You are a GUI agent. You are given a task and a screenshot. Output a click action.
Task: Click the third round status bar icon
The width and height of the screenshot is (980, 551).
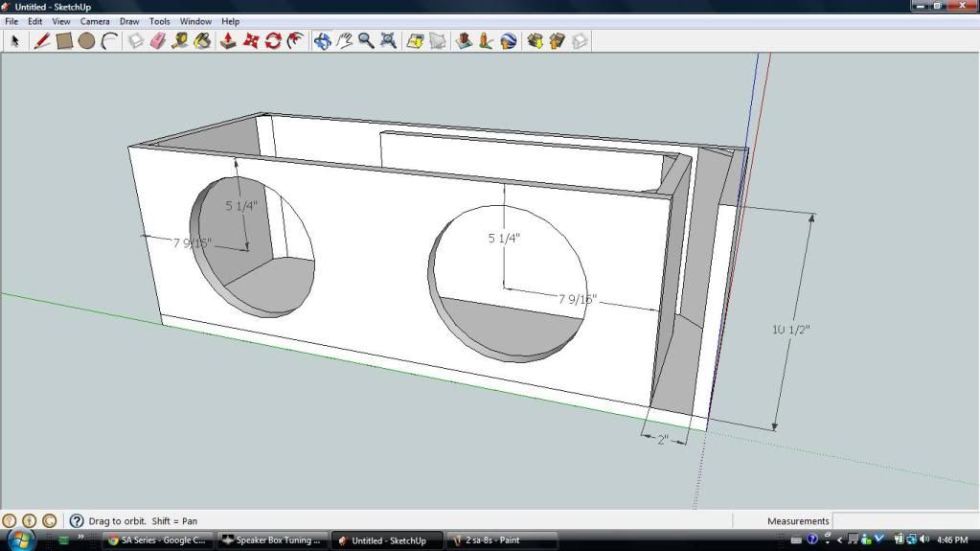[50, 520]
